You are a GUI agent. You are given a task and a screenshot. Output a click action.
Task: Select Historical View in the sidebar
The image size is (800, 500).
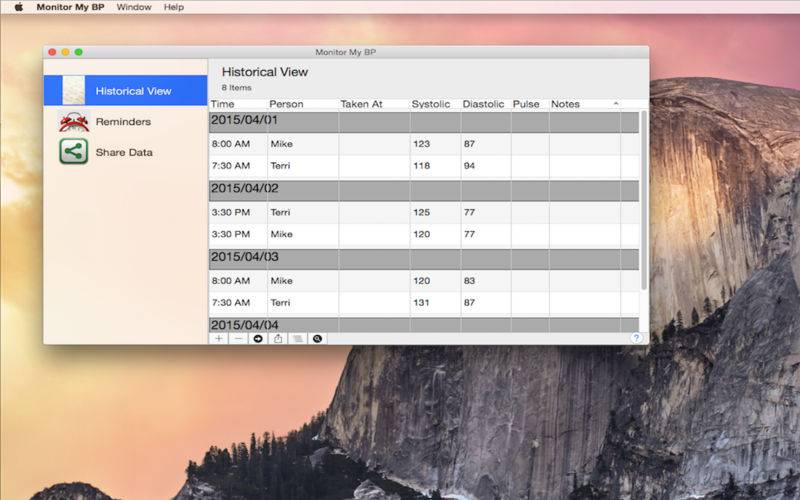tap(126, 90)
